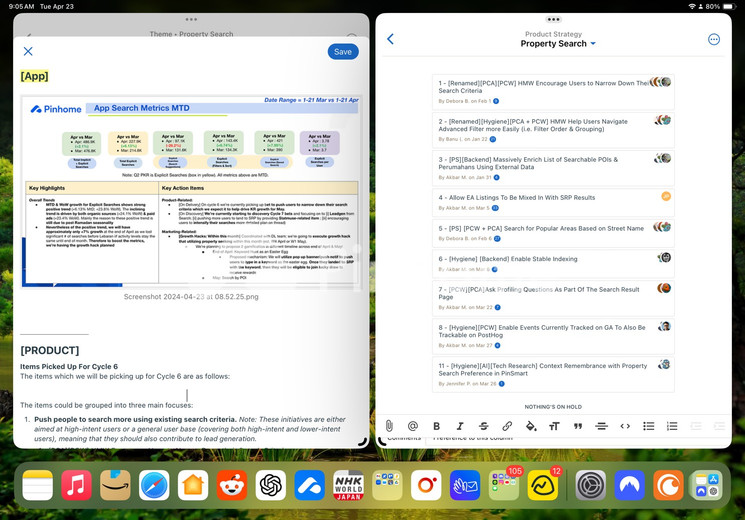Attach a file using the paperclip icon
The image size is (745, 520).
pos(389,426)
